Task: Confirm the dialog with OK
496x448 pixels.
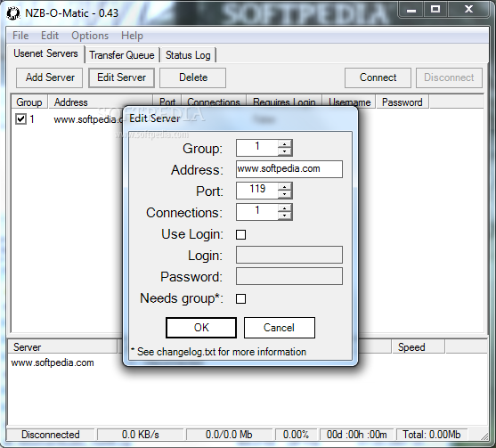Action: (x=201, y=328)
